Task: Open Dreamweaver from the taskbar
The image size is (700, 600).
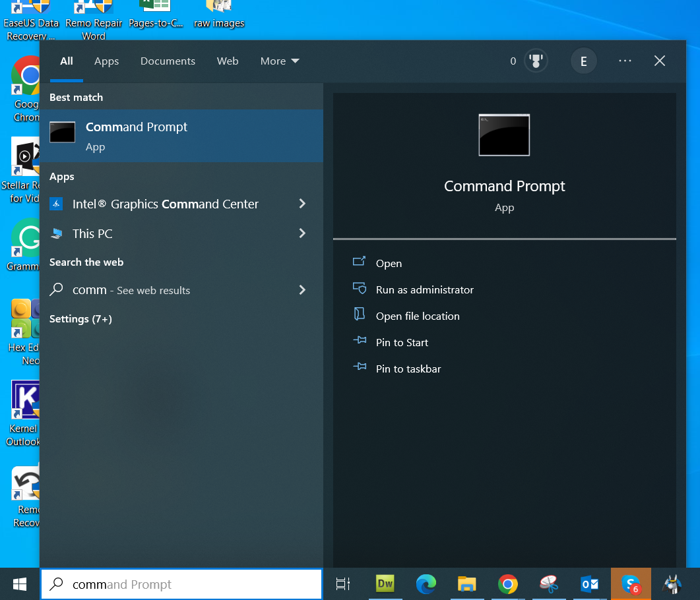Action: click(385, 584)
